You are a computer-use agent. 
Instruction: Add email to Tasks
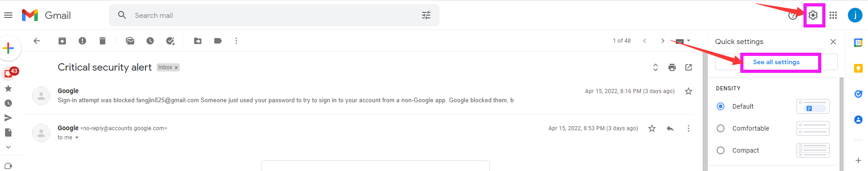170,41
